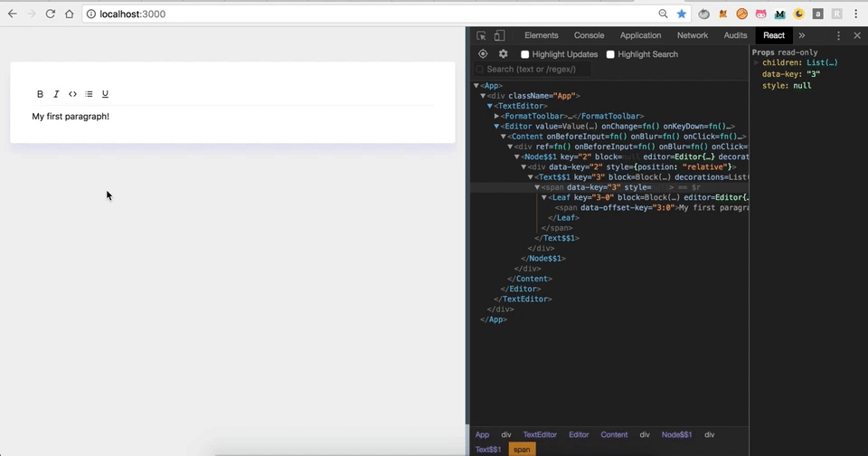This screenshot has height=456, width=868.
Task: Click the MetaMask fox extension icon
Action: (723, 14)
